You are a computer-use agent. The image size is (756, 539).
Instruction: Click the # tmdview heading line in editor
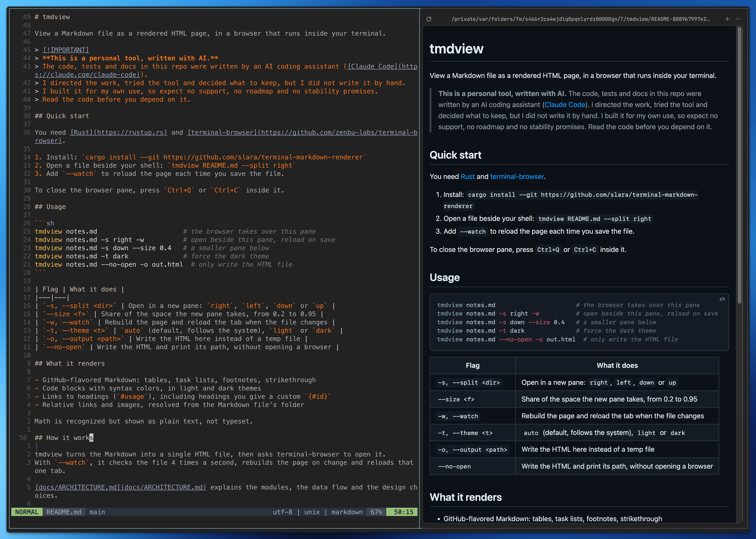tap(52, 17)
